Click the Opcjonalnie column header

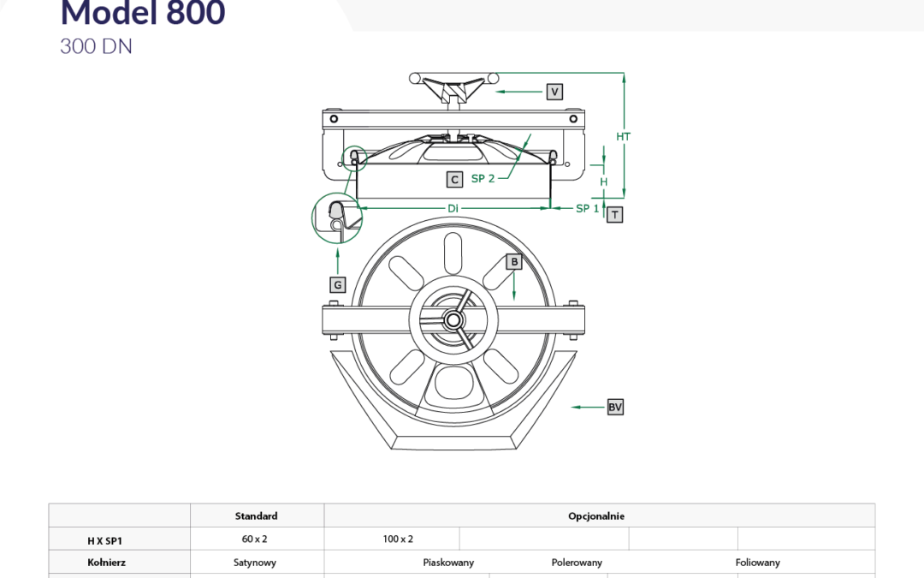click(x=596, y=515)
